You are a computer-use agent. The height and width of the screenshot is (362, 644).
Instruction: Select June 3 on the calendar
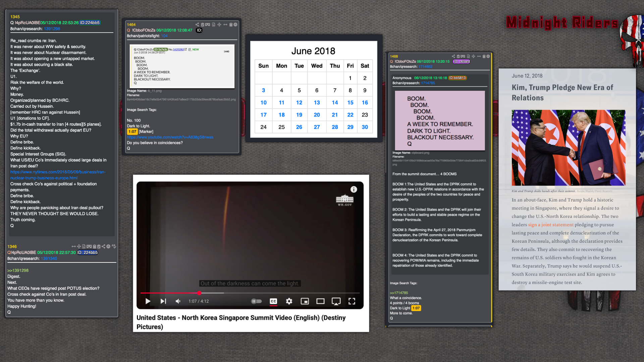264,90
